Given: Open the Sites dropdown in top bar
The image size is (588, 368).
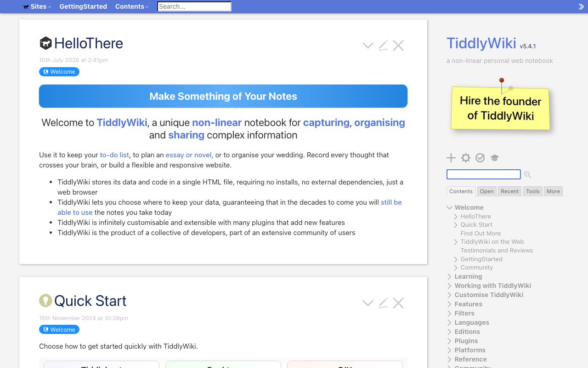Looking at the screenshot, I should point(37,6).
